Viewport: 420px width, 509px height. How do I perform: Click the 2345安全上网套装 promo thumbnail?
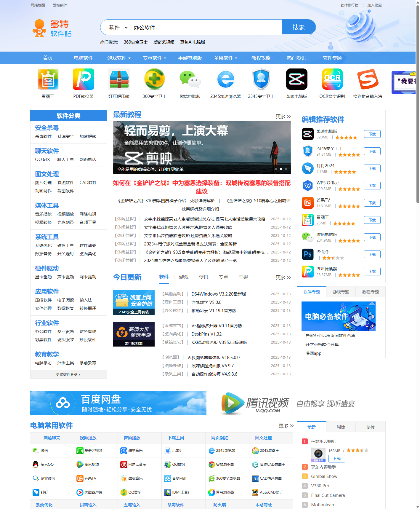(x=134, y=302)
